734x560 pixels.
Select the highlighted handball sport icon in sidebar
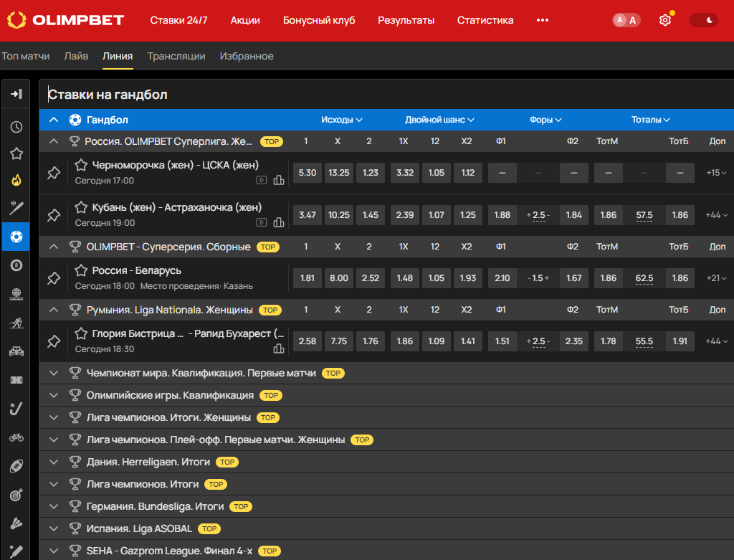click(x=16, y=237)
